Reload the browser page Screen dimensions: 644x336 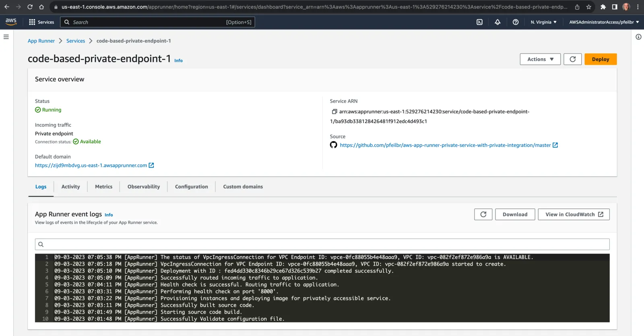(30, 7)
